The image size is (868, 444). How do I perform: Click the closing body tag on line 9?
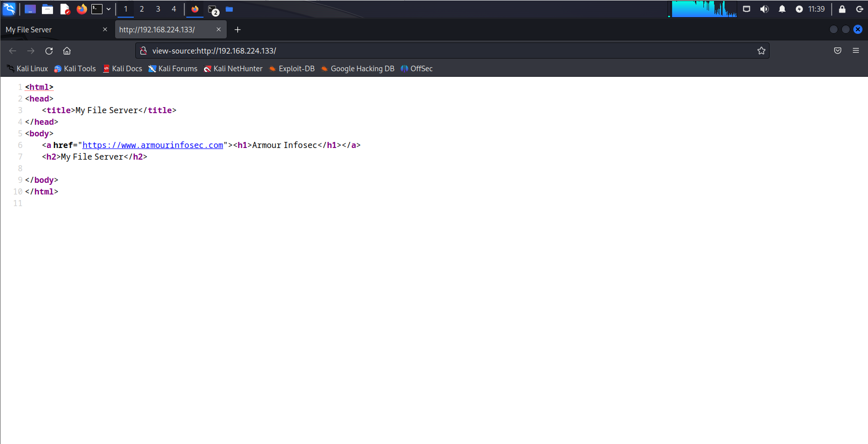41,180
